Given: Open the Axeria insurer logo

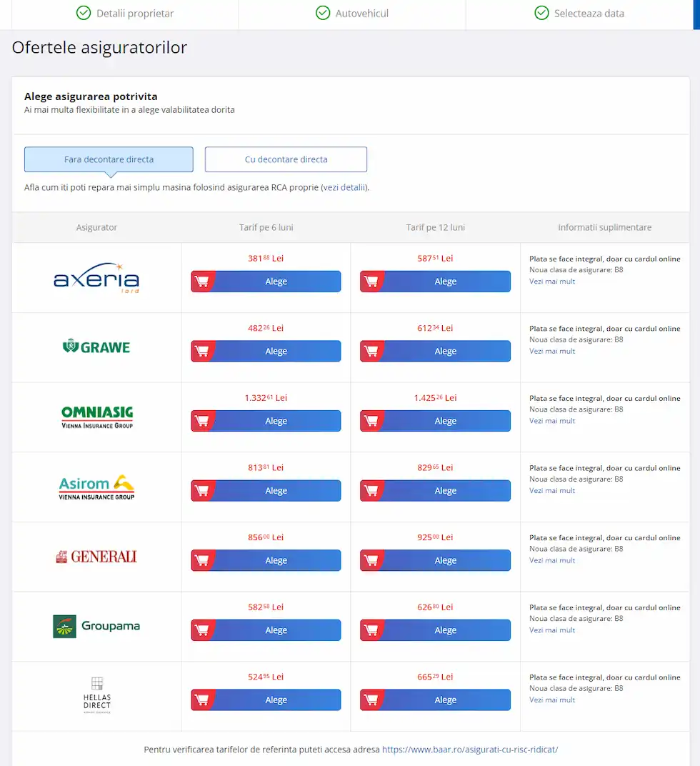Looking at the screenshot, I should [x=96, y=278].
